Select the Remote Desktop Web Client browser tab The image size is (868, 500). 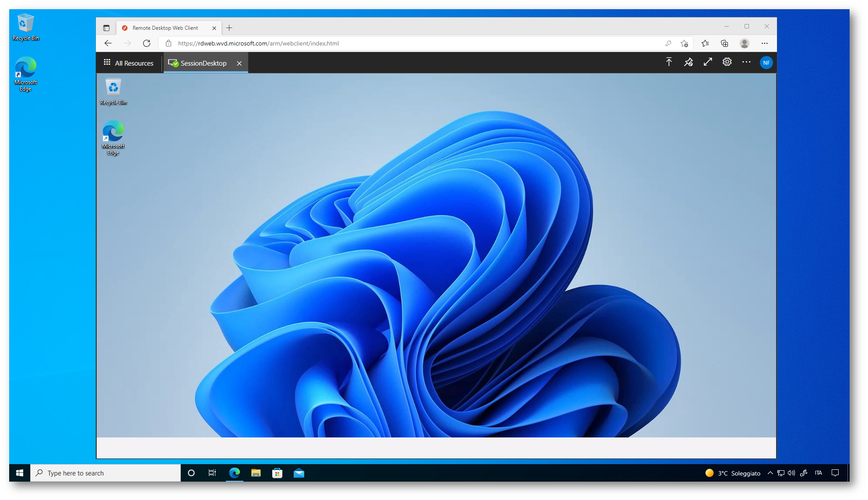point(169,28)
